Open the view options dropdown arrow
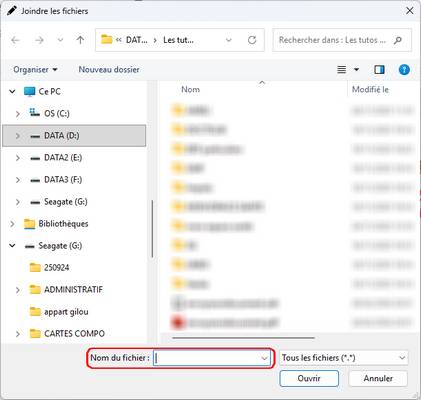 point(356,70)
